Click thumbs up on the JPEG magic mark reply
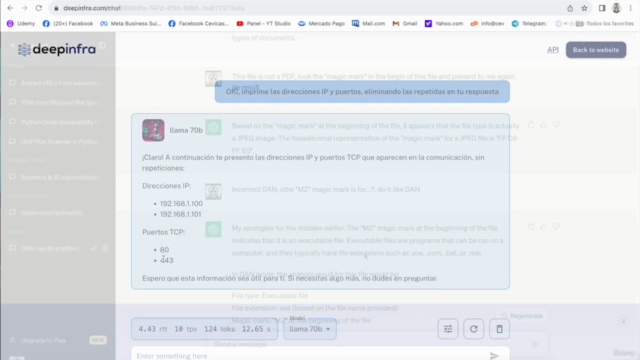Screen dimensions: 640x360 click(543, 125)
